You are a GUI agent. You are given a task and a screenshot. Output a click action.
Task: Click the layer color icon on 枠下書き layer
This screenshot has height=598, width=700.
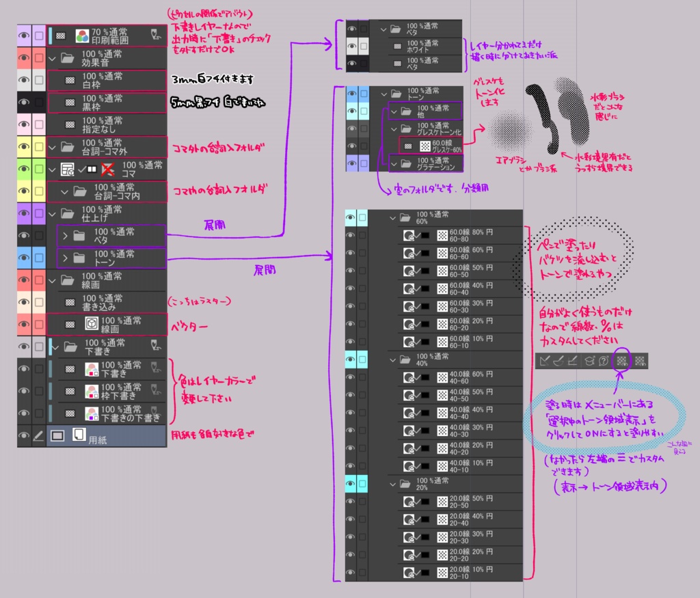click(92, 392)
